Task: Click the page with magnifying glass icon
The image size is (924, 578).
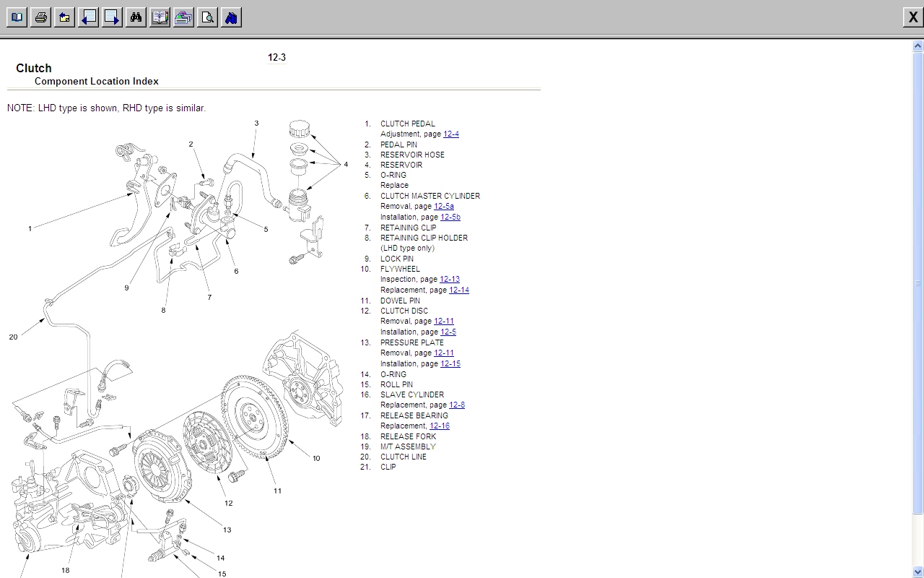Action: (207, 17)
